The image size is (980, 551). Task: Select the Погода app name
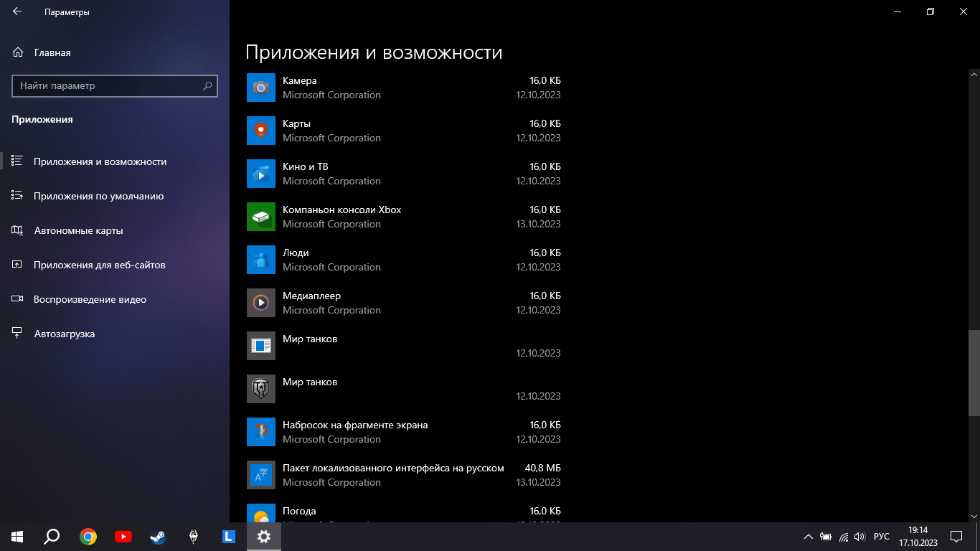coord(299,511)
